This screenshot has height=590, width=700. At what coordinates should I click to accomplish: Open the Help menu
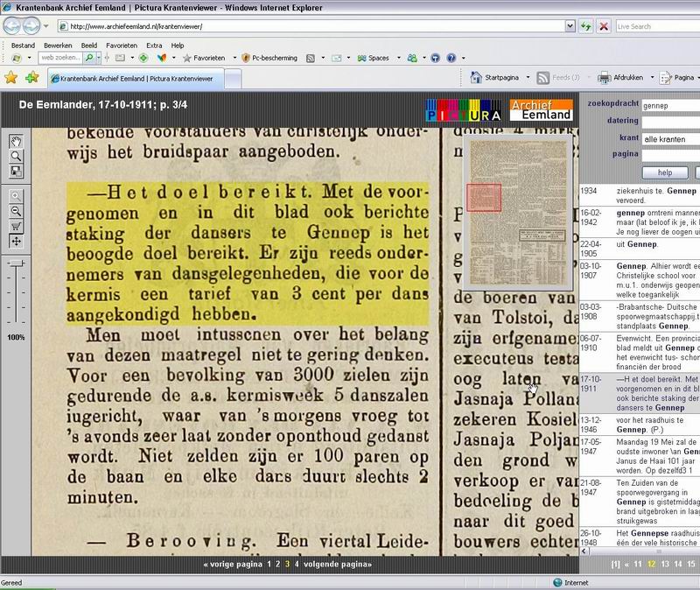pos(178,46)
